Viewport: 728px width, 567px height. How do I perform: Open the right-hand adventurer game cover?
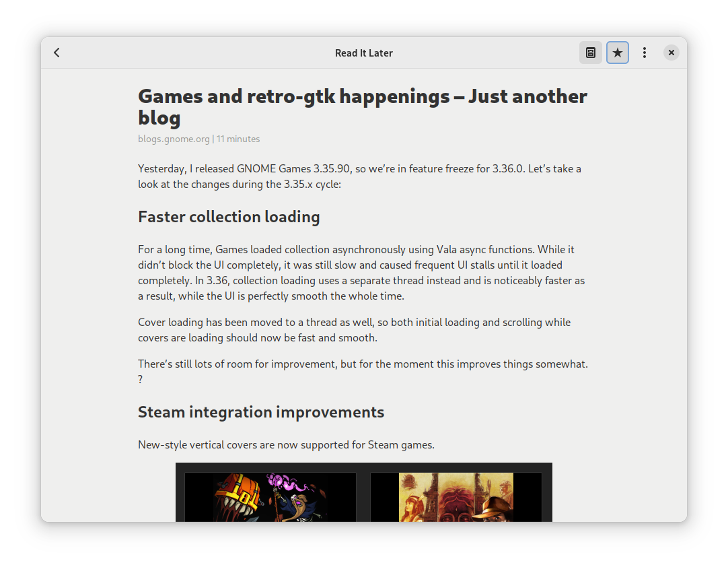coord(456,497)
